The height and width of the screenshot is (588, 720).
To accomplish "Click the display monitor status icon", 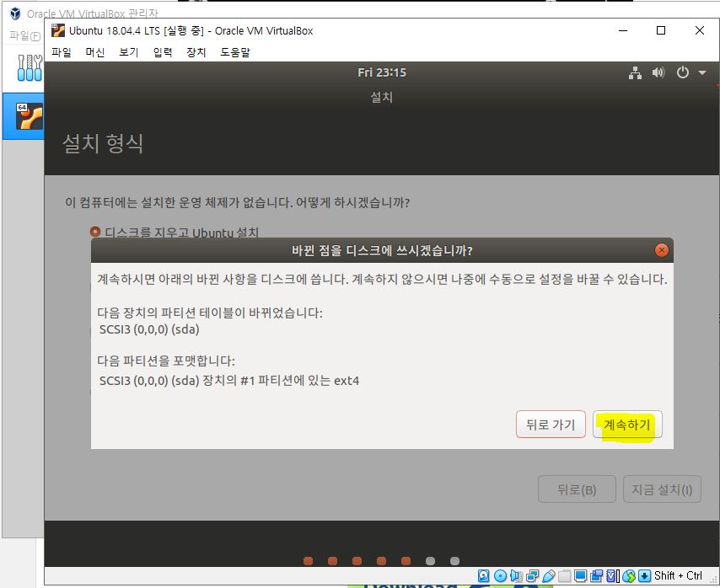I will (x=580, y=575).
